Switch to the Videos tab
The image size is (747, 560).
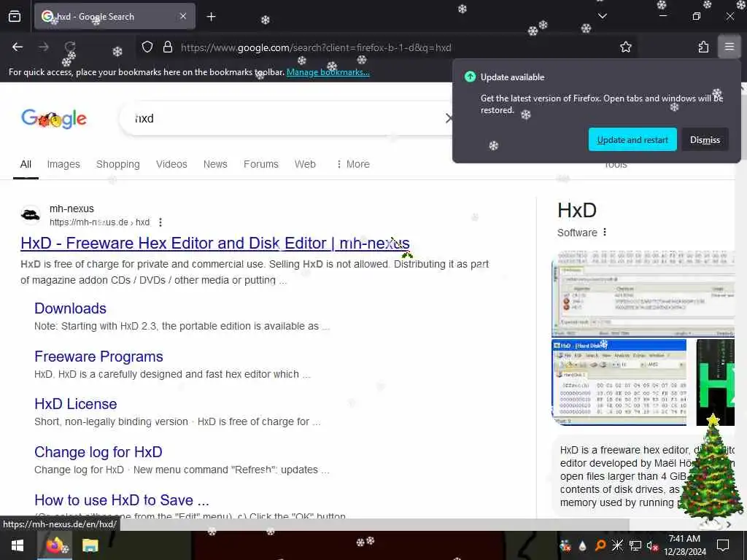[171, 164]
